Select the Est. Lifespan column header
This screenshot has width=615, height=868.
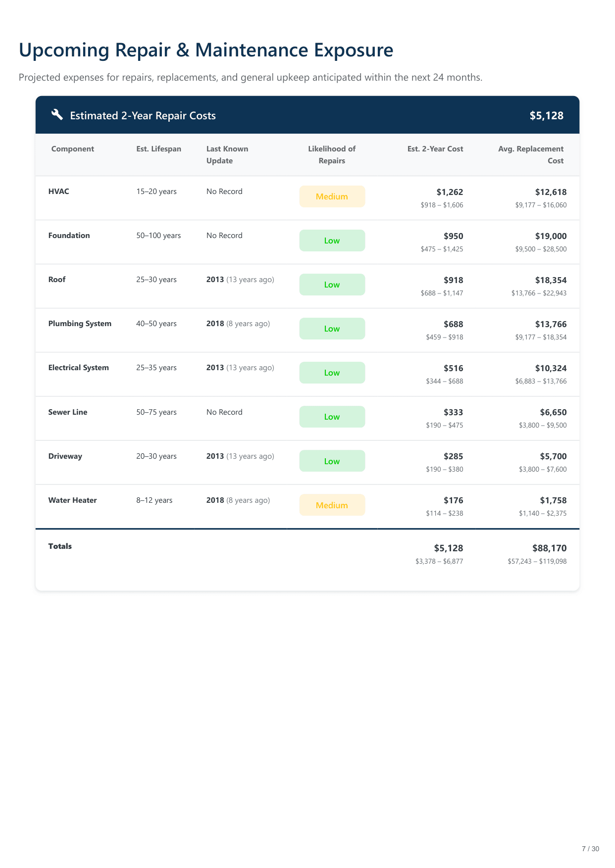(x=158, y=149)
